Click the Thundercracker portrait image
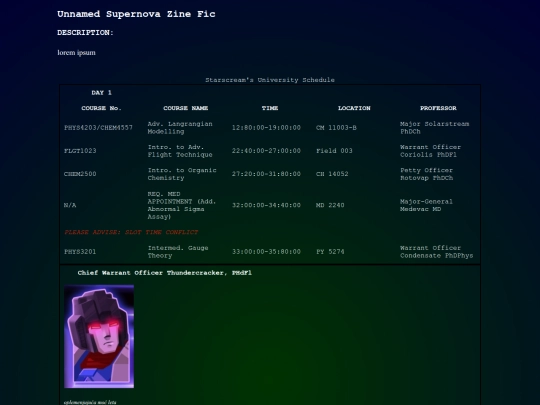The image size is (540, 405). (x=99, y=336)
